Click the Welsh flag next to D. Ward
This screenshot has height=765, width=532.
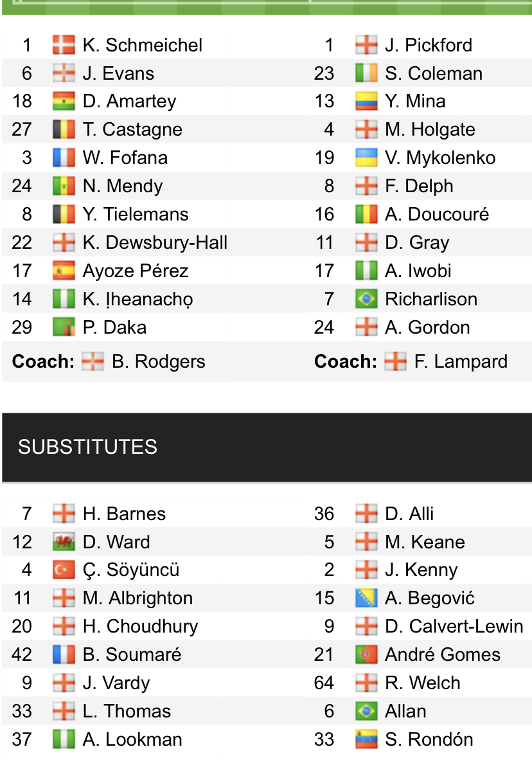coord(64,542)
